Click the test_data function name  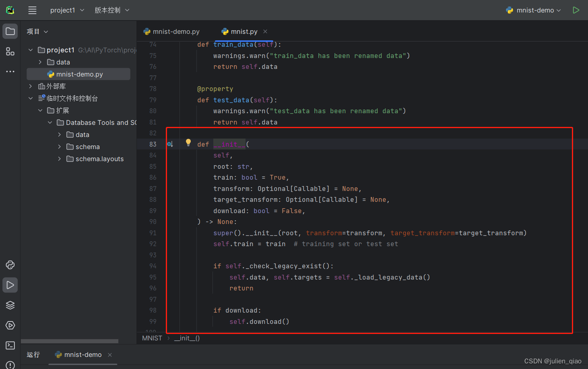pyautogui.click(x=231, y=100)
